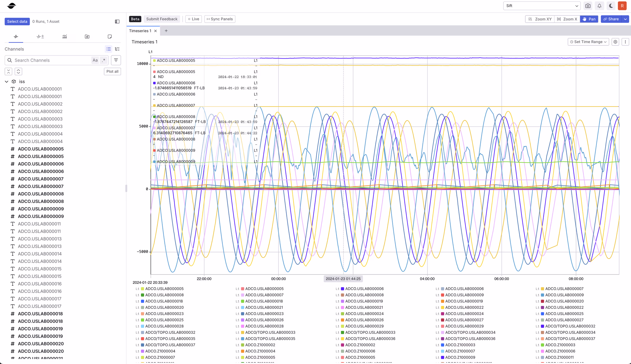Open the Sift organization dropdown
This screenshot has width=631, height=364.
(x=542, y=6)
